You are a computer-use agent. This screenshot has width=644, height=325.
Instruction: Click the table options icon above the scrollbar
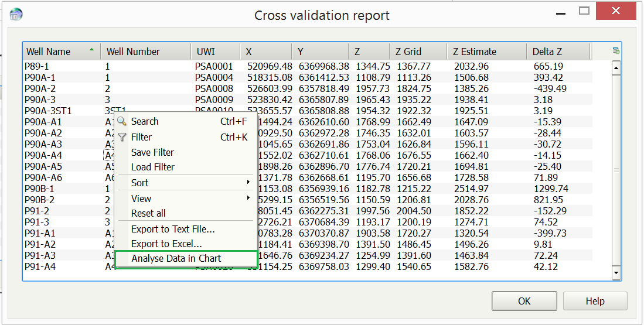point(616,51)
